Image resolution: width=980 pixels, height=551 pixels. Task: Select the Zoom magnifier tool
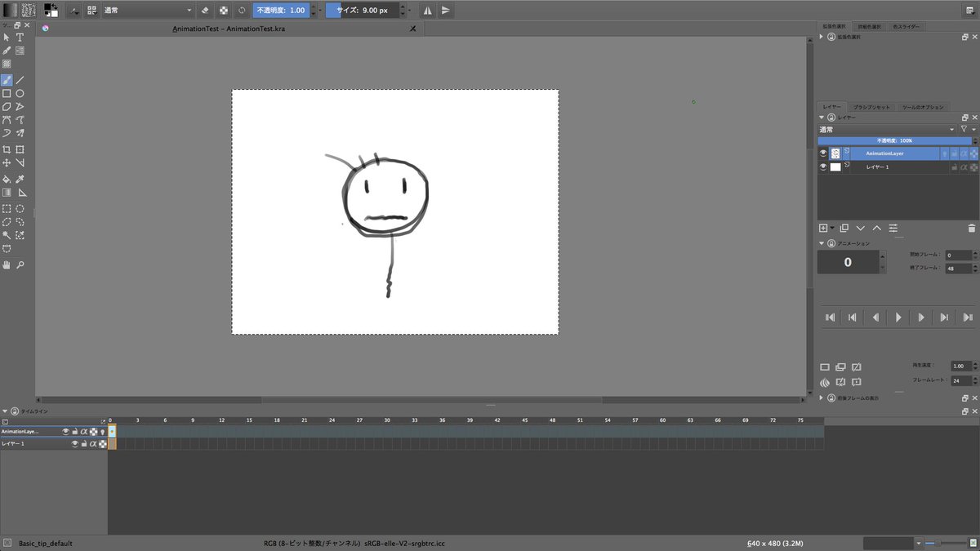pyautogui.click(x=20, y=264)
